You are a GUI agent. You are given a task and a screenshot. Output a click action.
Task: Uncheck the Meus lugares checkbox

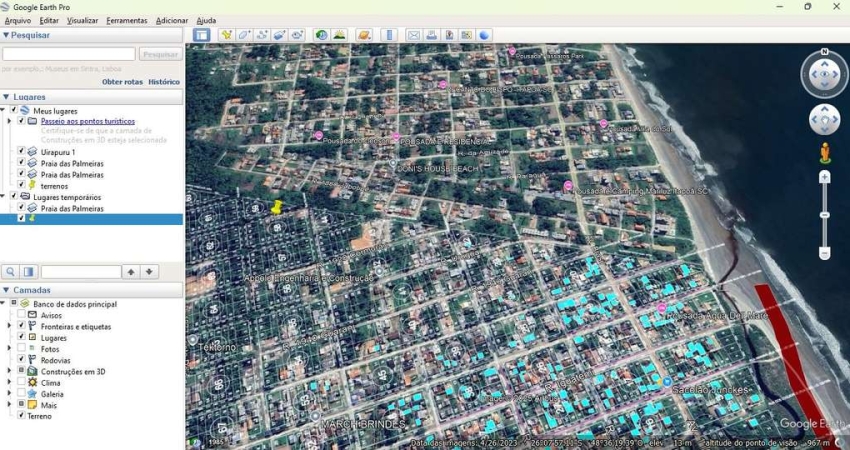point(14,110)
